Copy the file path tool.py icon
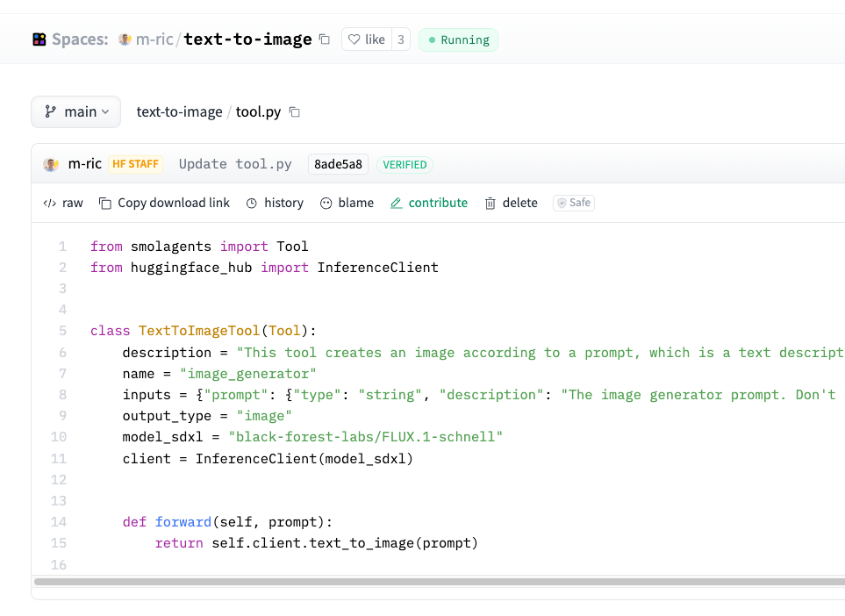Viewport: 845px width, 616px height. point(295,112)
